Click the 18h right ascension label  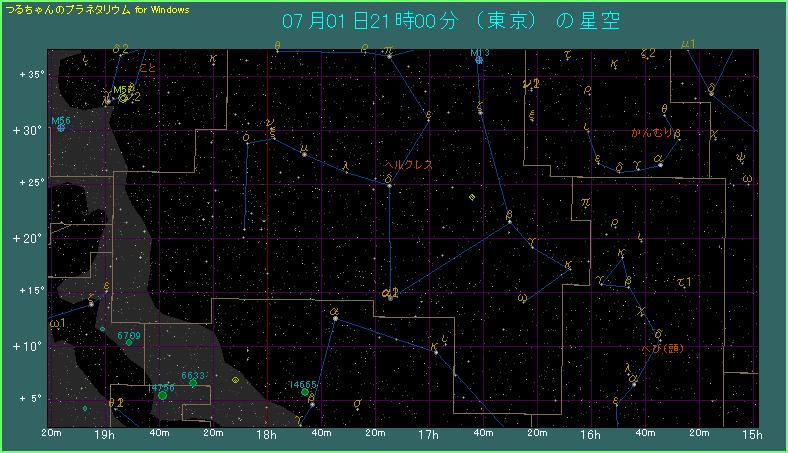[x=265, y=435]
